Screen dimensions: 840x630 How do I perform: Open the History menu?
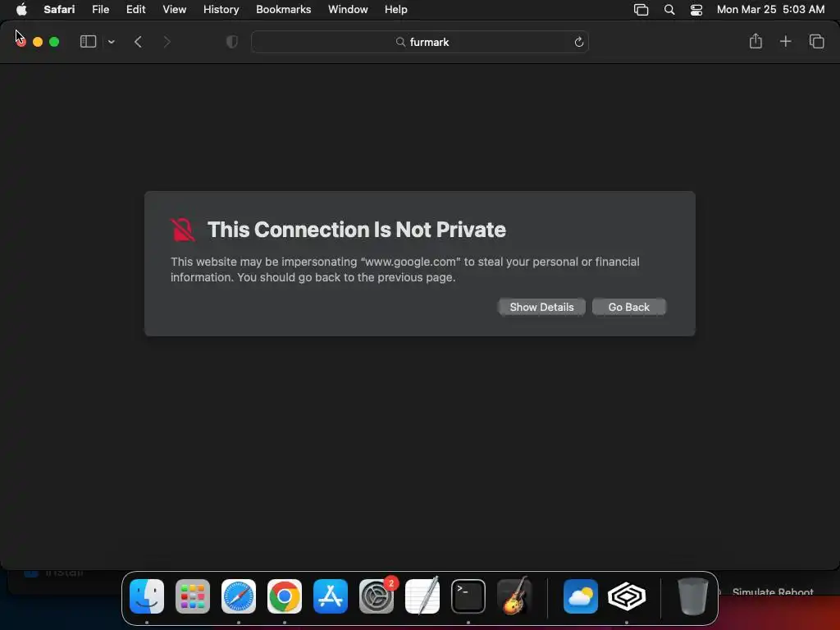pyautogui.click(x=221, y=9)
